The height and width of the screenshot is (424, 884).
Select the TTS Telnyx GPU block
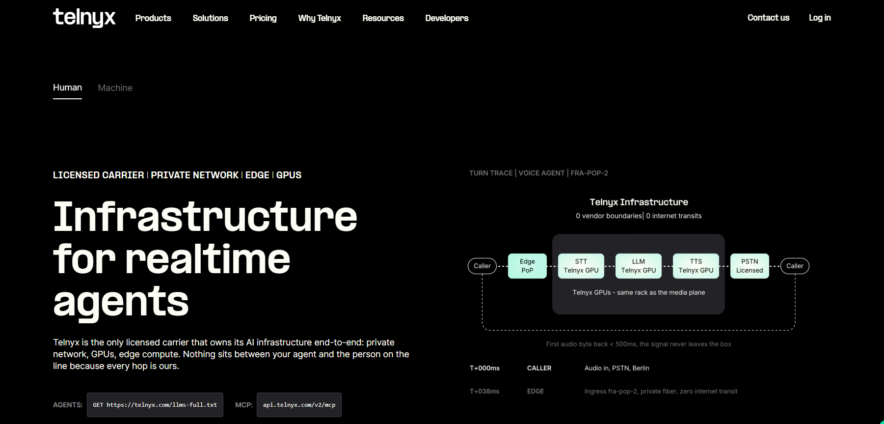[x=696, y=266]
